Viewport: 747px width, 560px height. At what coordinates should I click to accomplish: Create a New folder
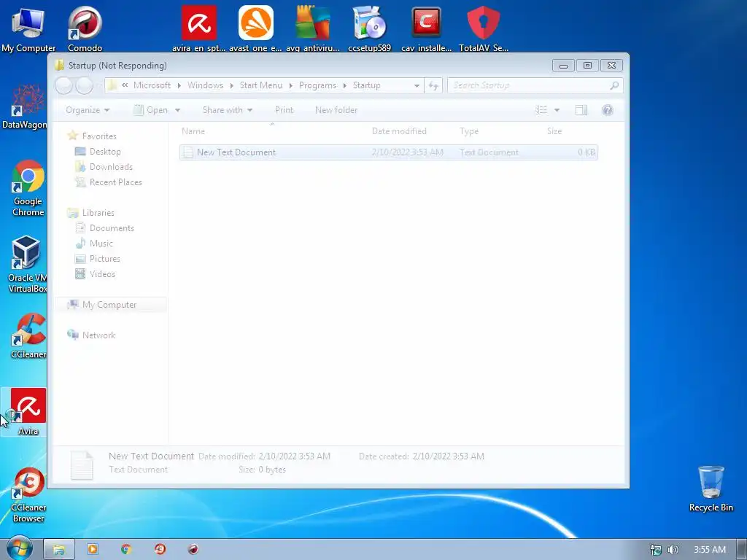coord(336,110)
